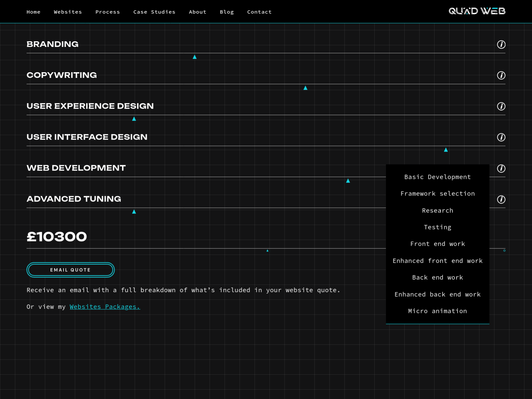Go to the Home page

[x=34, y=12]
